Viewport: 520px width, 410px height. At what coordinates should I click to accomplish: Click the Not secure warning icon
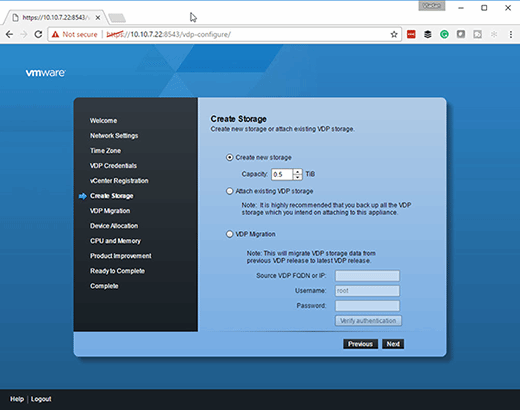click(55, 34)
